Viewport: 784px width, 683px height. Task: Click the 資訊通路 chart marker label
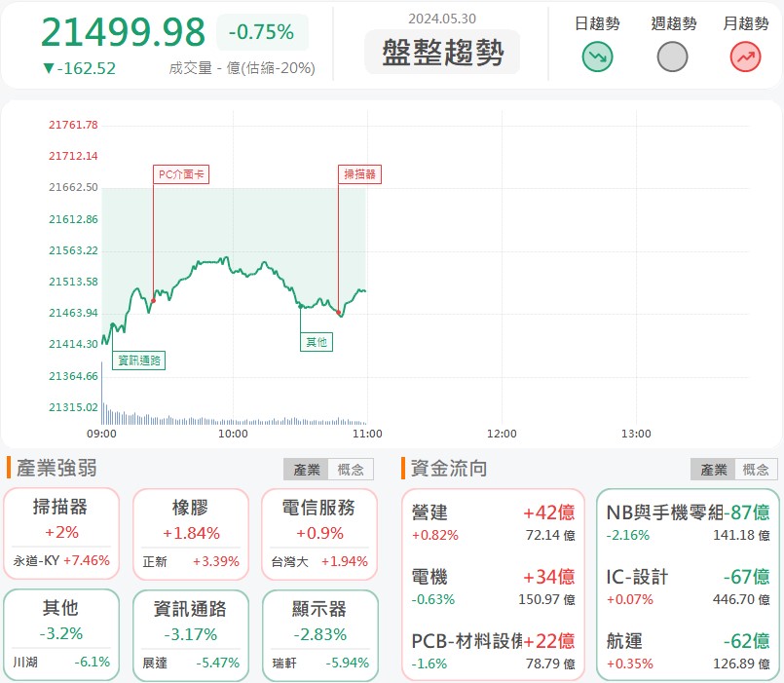pos(139,360)
